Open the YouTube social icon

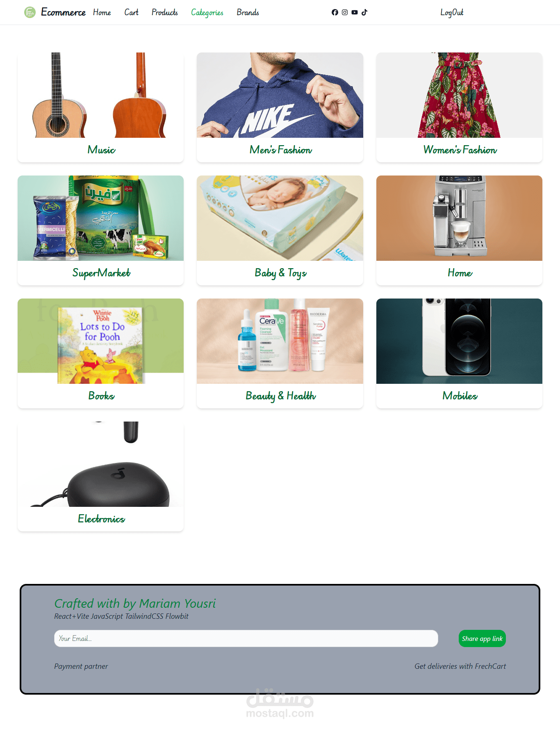[x=355, y=12]
